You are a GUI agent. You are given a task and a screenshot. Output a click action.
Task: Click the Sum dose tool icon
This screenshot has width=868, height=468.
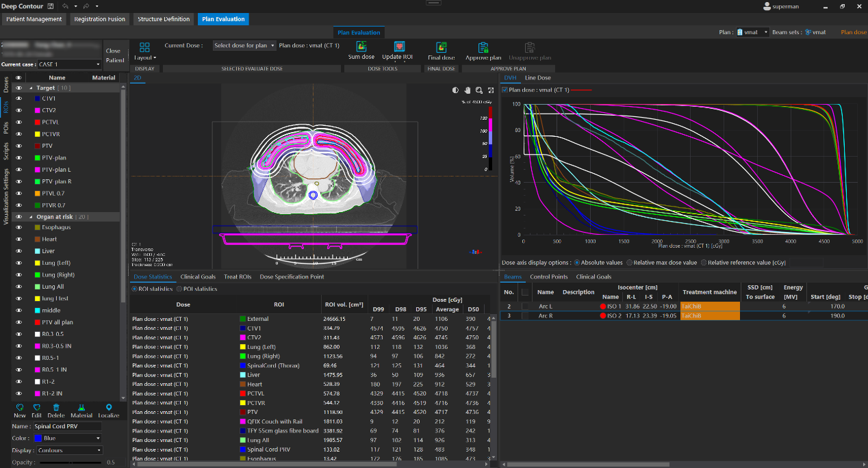click(361, 47)
